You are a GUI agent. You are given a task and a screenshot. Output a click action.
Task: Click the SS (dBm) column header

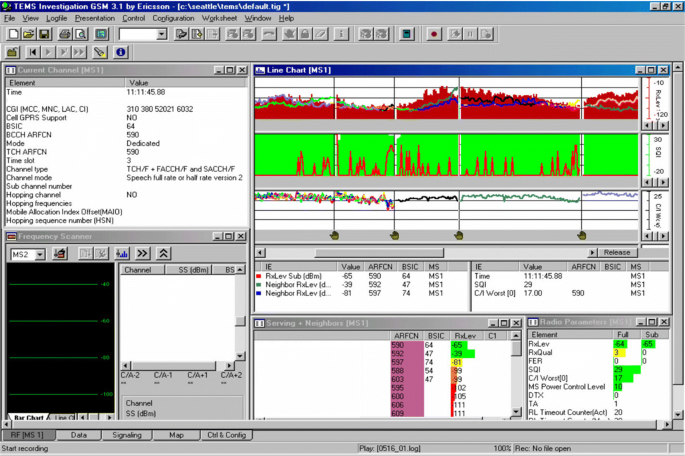click(x=188, y=270)
